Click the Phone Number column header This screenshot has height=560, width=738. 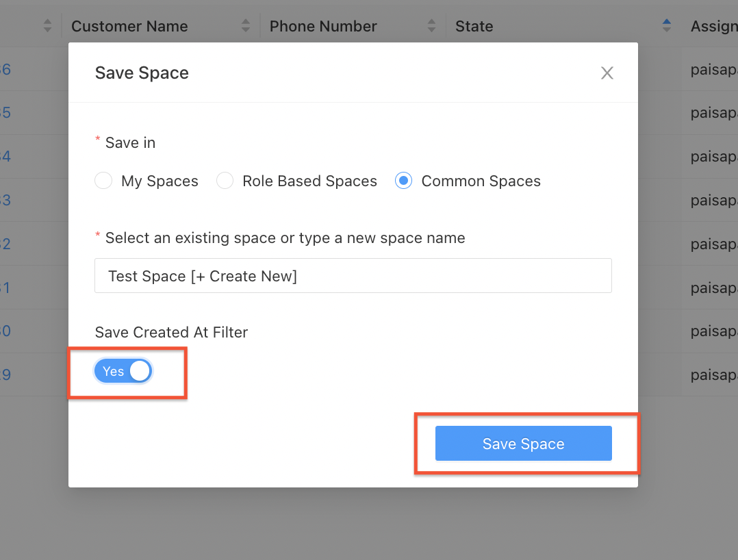(323, 26)
